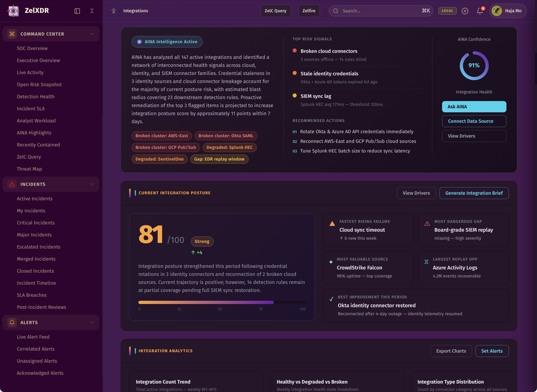Image resolution: width=537 pixels, height=392 pixels.
Task: Collapse the Incidents section chevron
Action: 92,184
